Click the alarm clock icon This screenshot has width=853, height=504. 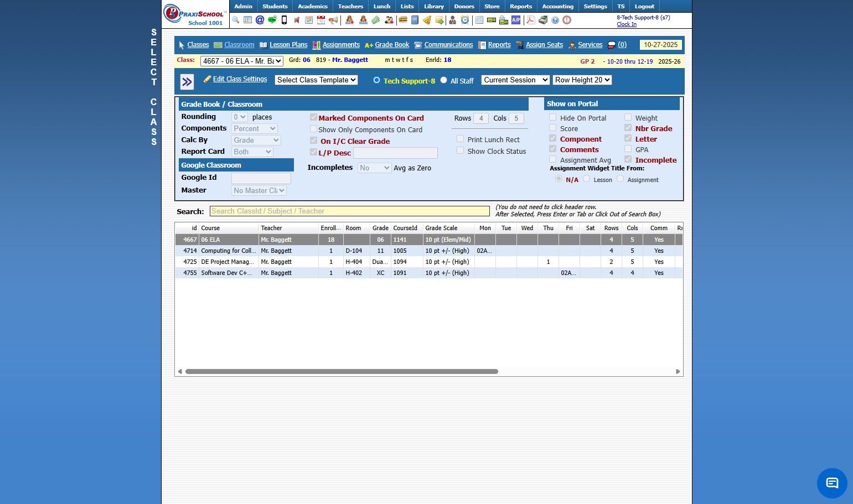pos(465,20)
